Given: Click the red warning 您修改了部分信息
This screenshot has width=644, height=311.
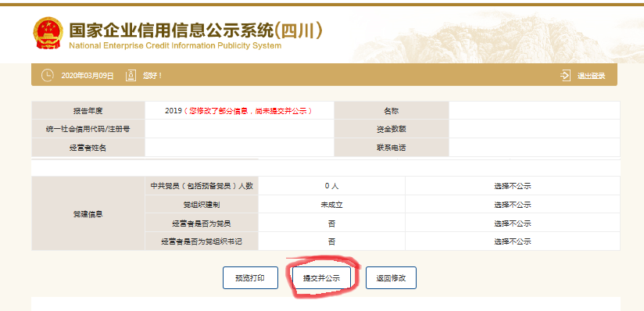Looking at the screenshot, I should point(248,111).
